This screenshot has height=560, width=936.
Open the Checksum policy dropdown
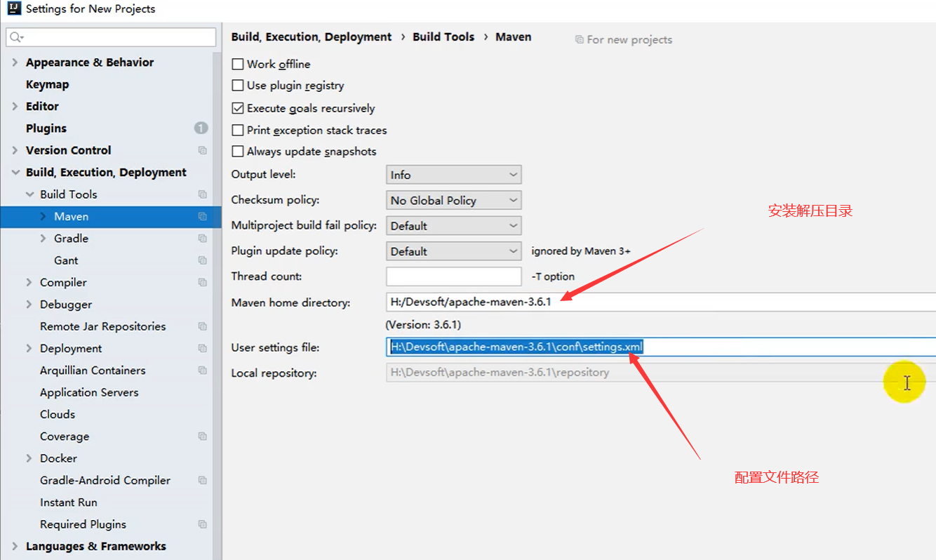tap(454, 200)
